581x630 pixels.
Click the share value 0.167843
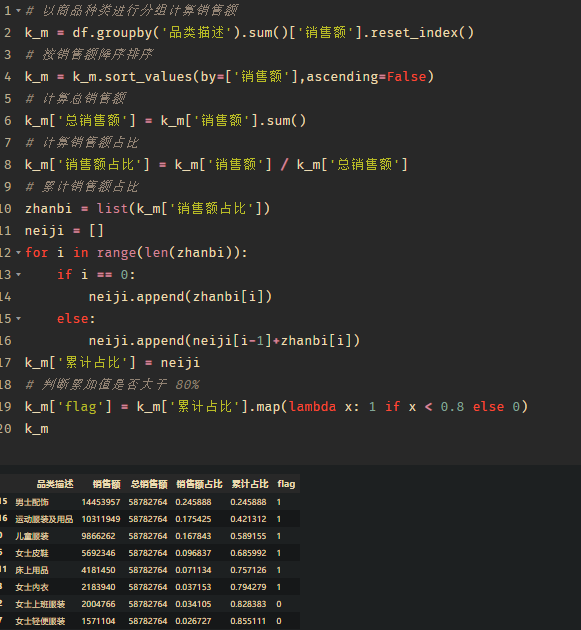point(193,536)
